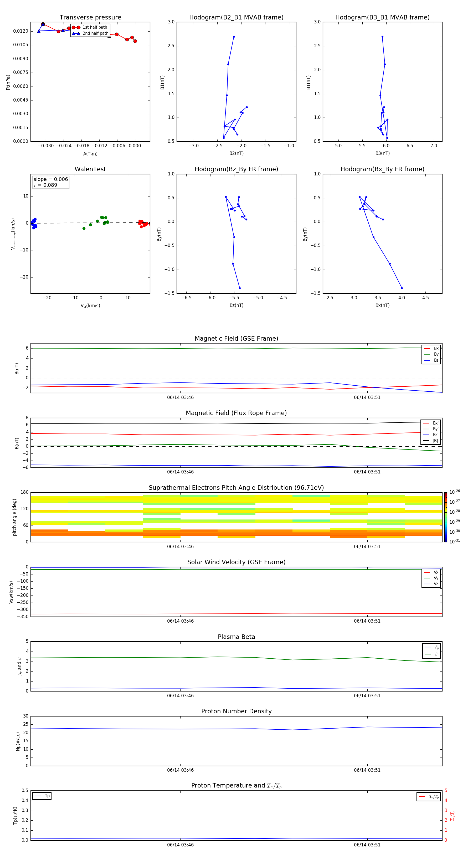
Task: Select the '1st half path' legend entry
Action: pos(90,27)
